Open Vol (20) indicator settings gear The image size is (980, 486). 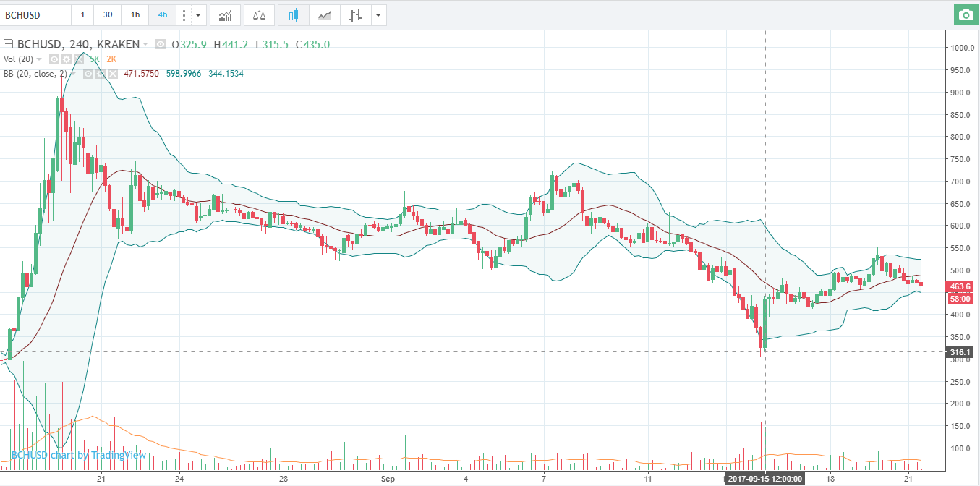point(65,59)
